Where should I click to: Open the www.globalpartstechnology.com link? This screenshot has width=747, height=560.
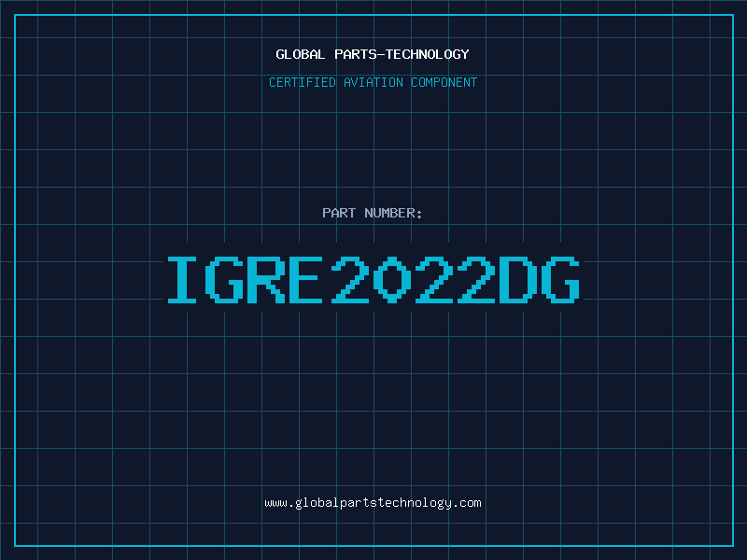(x=373, y=503)
